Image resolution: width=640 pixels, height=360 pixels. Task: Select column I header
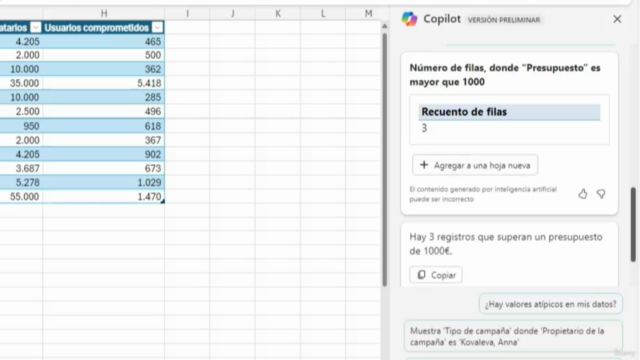tap(187, 13)
